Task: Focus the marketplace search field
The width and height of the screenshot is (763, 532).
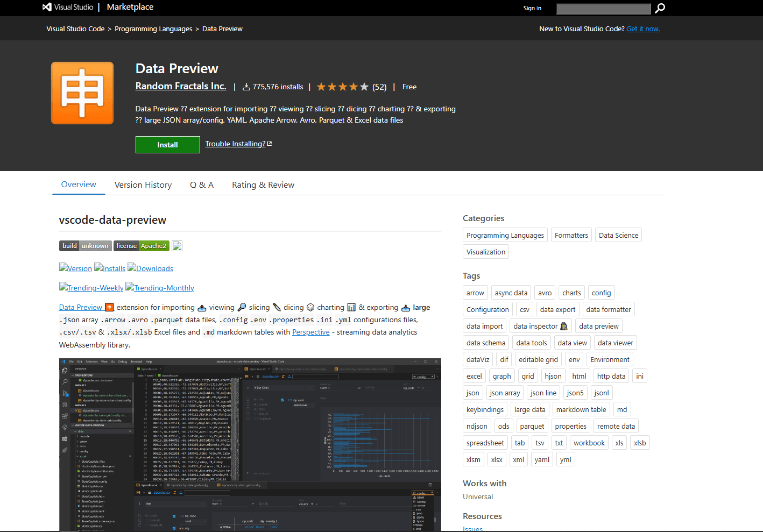Action: click(x=604, y=9)
